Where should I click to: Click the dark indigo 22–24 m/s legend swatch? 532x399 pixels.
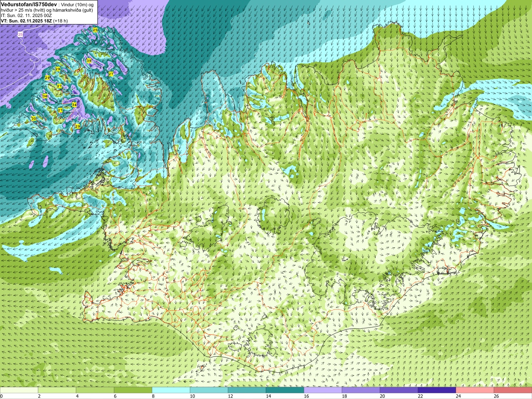(x=437, y=390)
